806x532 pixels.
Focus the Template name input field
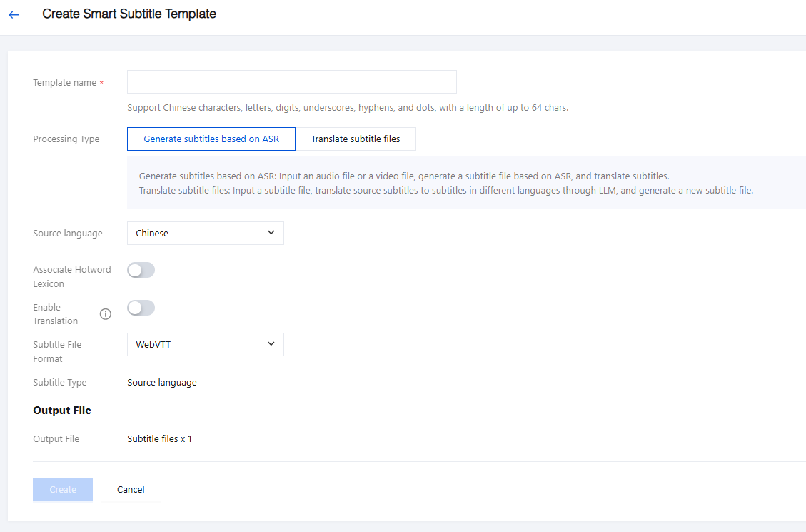[291, 82]
